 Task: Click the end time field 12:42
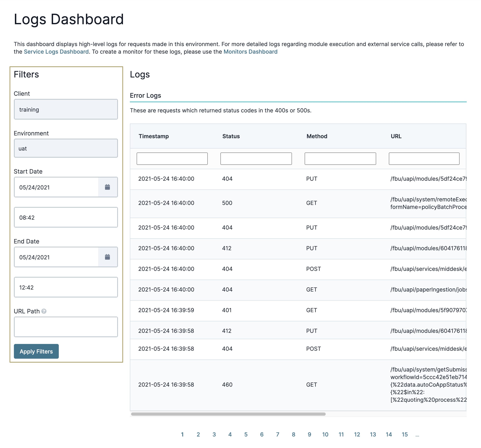click(66, 287)
